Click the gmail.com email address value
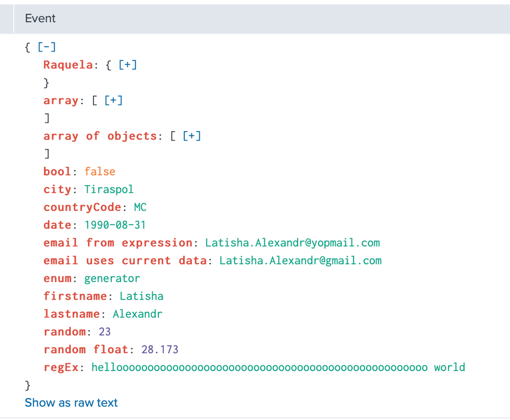This screenshot has width=510, height=420. point(300,261)
